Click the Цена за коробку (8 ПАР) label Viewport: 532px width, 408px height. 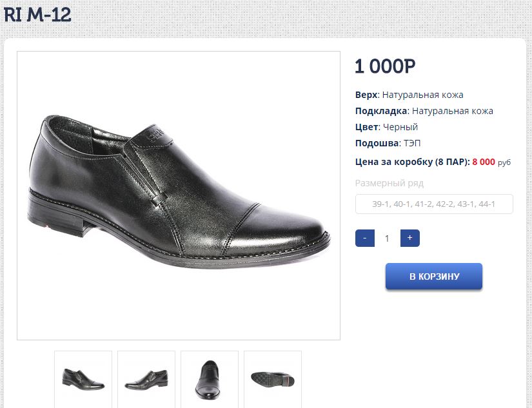(x=411, y=162)
